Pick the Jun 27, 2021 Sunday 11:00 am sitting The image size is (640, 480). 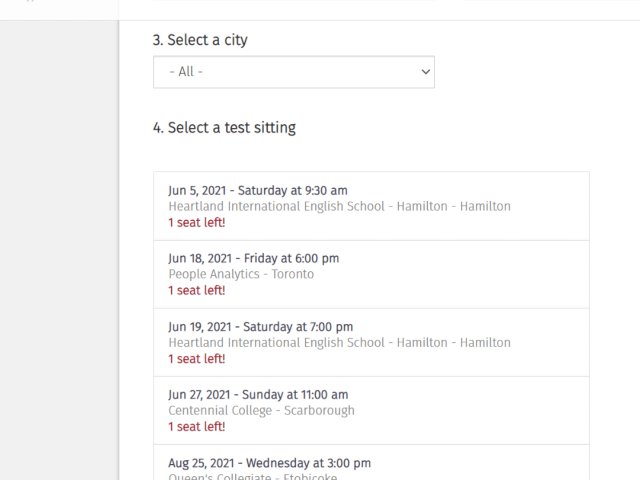258,394
